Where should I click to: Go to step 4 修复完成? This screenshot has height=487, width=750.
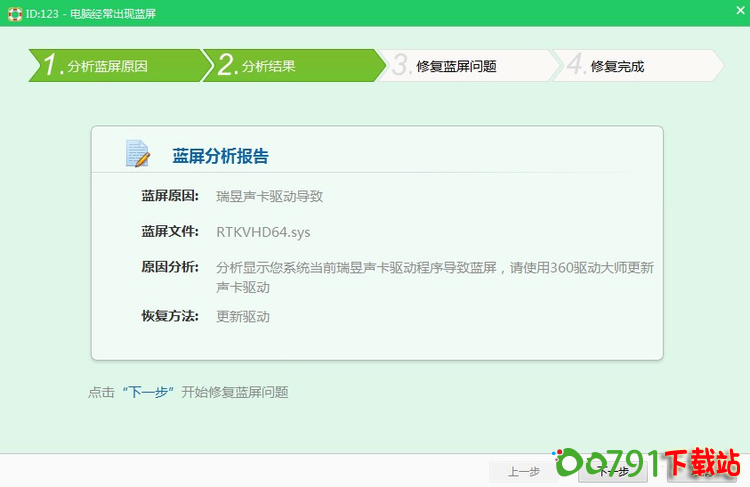(617, 66)
